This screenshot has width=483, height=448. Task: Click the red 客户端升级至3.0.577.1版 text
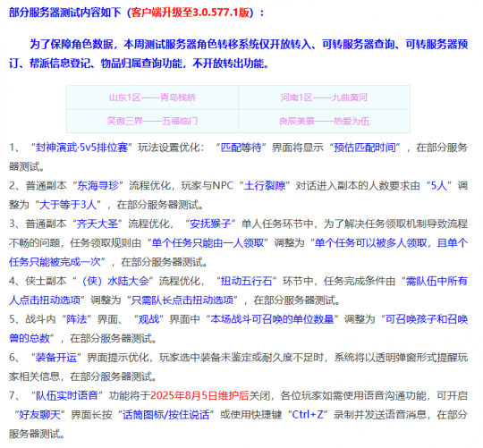(x=191, y=13)
